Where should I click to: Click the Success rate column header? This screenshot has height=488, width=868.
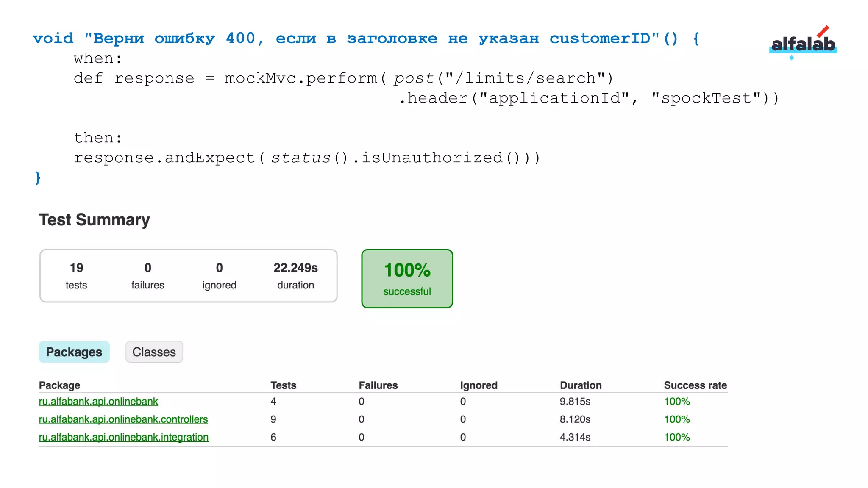696,385
